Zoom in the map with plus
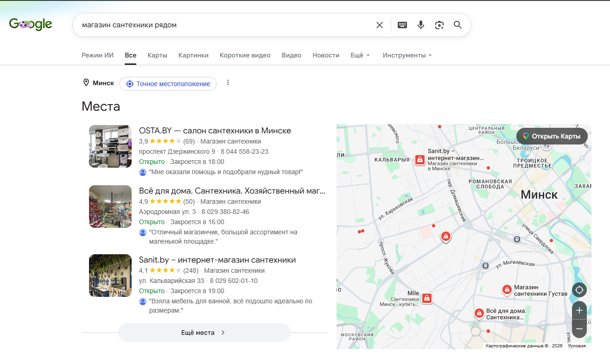The height and width of the screenshot is (364, 610). [x=579, y=310]
